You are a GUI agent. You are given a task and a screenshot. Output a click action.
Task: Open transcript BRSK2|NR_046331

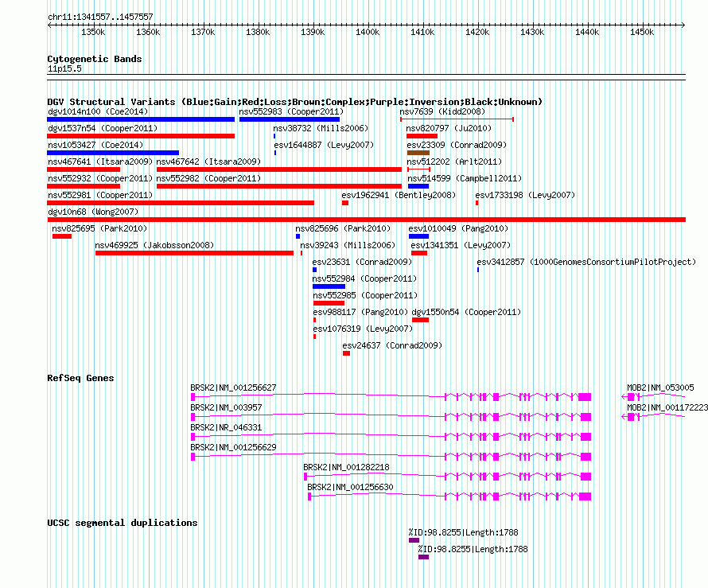point(226,427)
